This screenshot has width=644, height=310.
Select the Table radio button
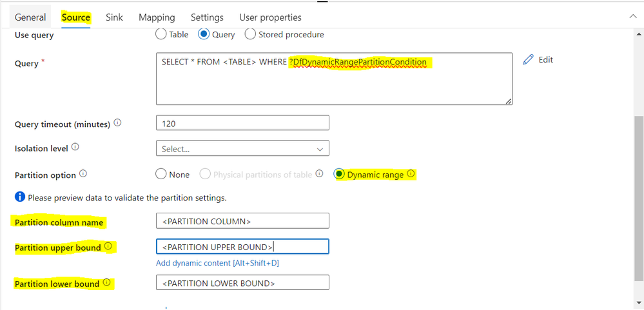(x=161, y=34)
